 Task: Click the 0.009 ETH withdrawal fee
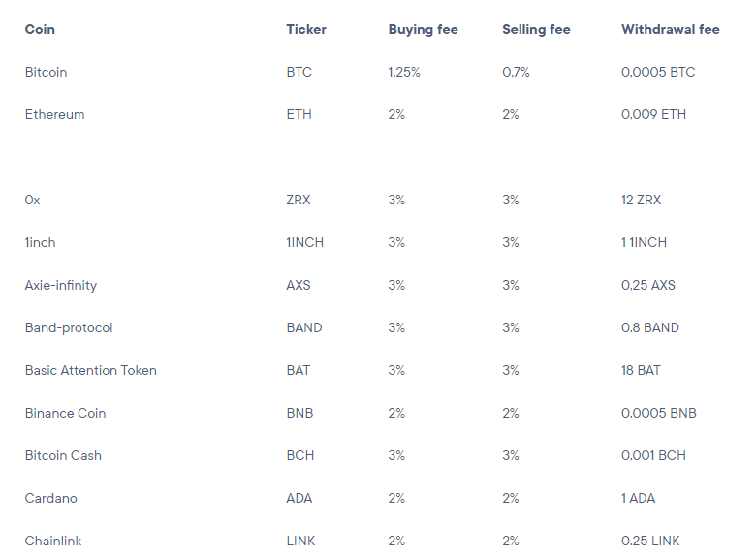pos(653,114)
